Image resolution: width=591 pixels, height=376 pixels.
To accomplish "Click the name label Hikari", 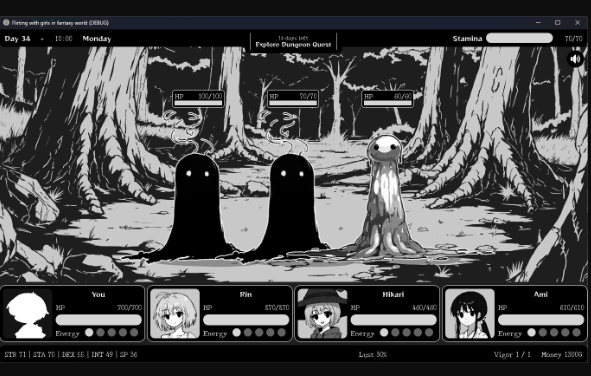I will coord(393,294).
